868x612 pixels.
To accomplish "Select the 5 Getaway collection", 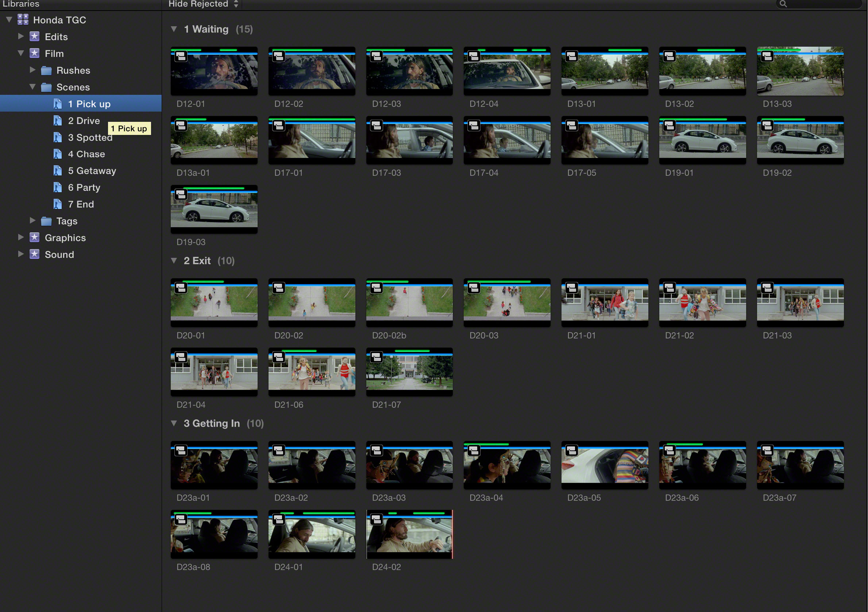I will click(x=81, y=170).
